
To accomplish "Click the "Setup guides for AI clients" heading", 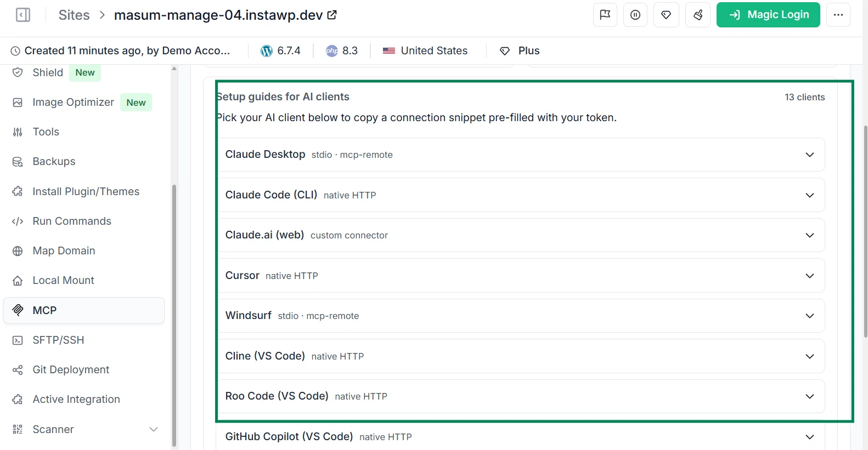I will pyautogui.click(x=283, y=96).
